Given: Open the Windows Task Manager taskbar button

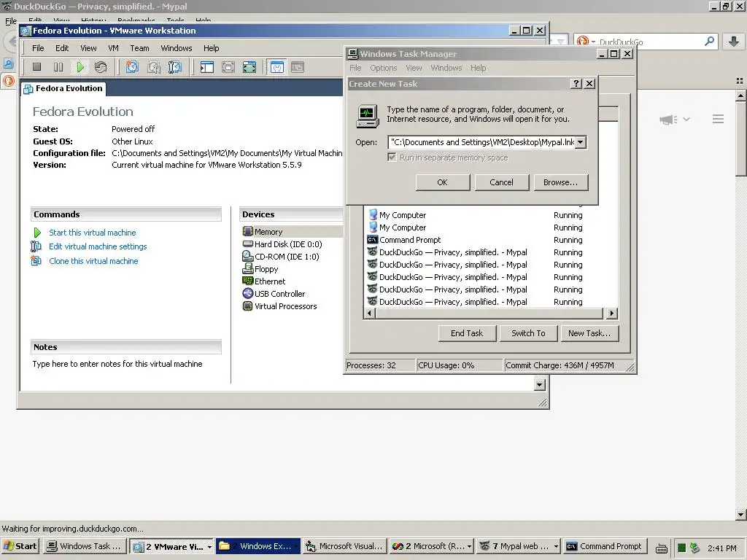Looking at the screenshot, I should pos(85,546).
